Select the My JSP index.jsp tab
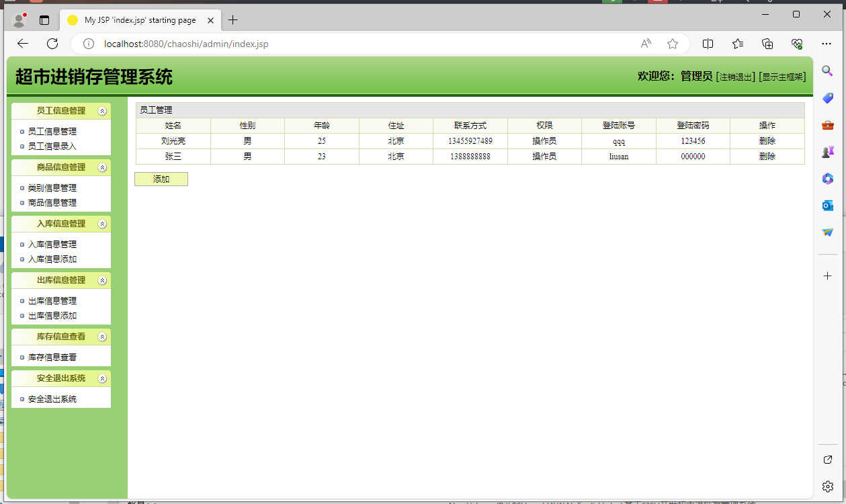This screenshot has width=846, height=504. coord(140,20)
